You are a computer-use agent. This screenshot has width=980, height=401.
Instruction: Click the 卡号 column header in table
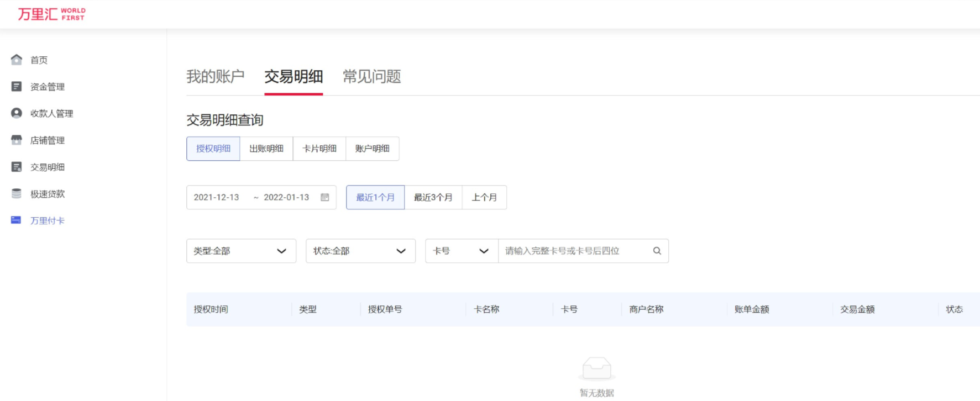coord(569,309)
